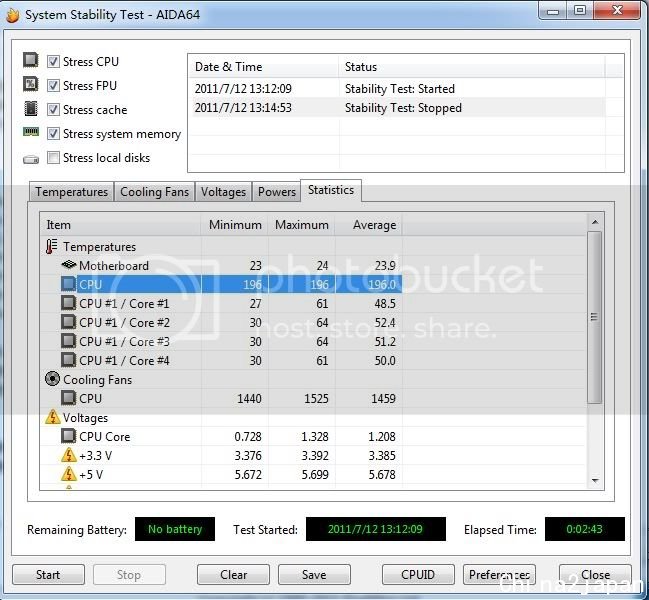Image resolution: width=649 pixels, height=600 pixels.
Task: Select the Statistics tab
Action: [331, 190]
